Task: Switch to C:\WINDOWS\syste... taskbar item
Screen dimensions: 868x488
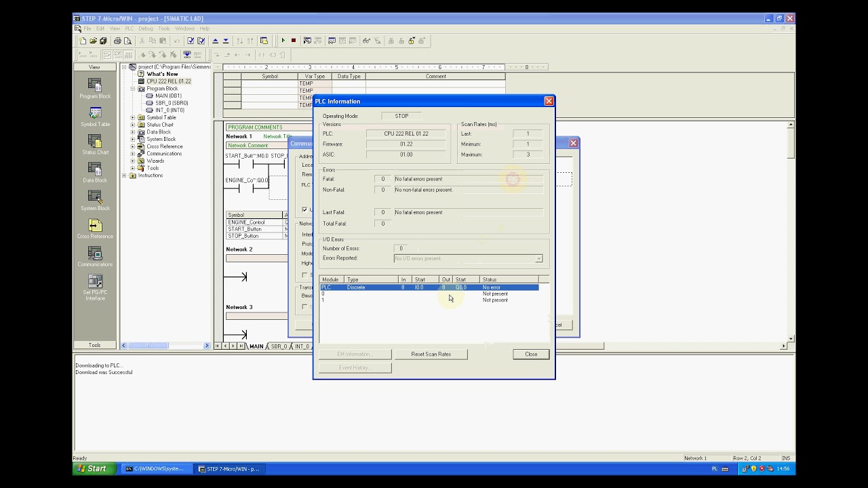Action: pos(155,469)
